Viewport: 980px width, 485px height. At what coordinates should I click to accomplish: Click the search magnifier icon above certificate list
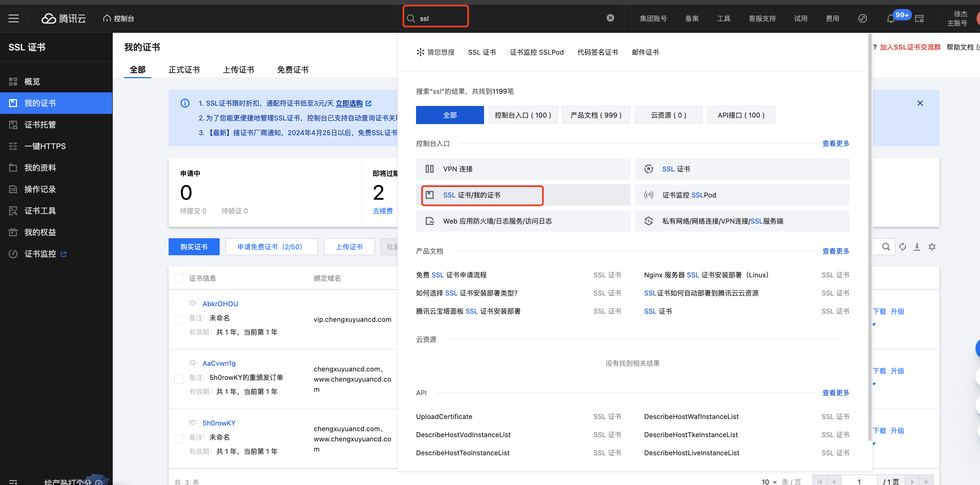886,246
